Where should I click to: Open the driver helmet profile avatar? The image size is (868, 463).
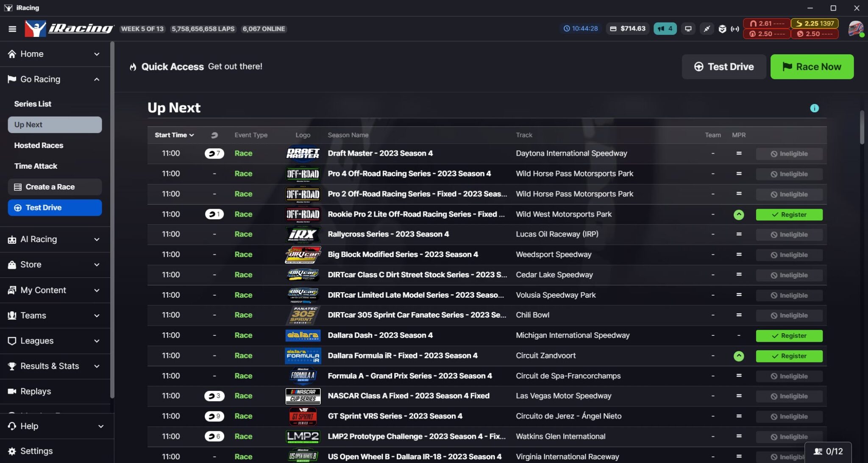point(855,29)
